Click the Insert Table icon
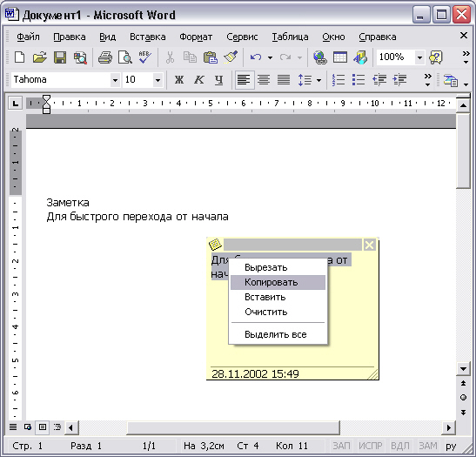Screen dimensions: 476x457 coord(340,57)
